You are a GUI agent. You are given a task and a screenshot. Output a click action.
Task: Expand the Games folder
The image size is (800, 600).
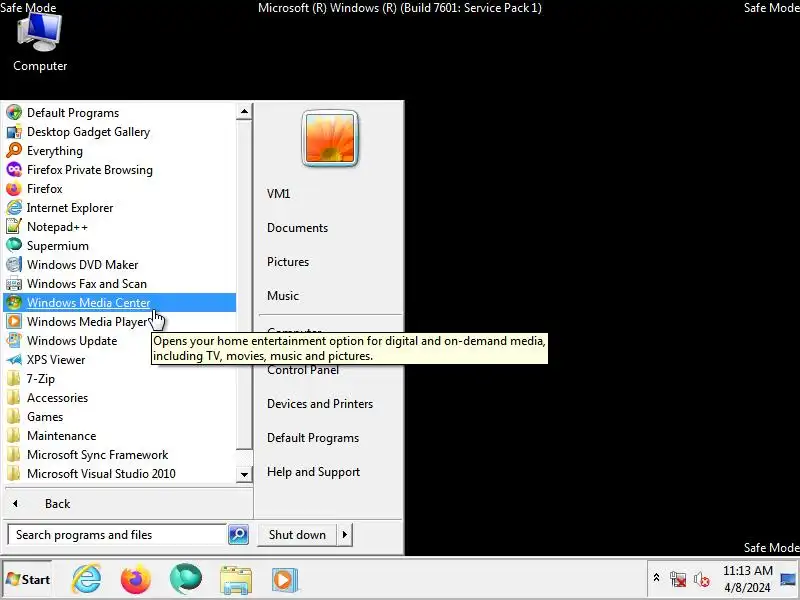(119, 417)
